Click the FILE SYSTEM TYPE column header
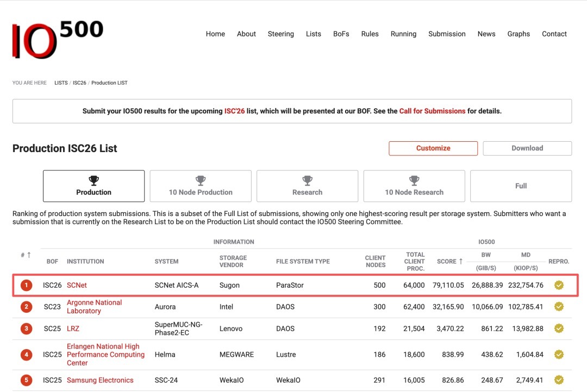 click(303, 262)
